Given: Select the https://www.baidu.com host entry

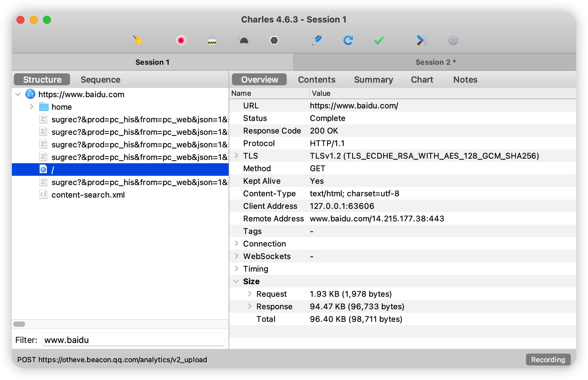Looking at the screenshot, I should click(x=81, y=94).
